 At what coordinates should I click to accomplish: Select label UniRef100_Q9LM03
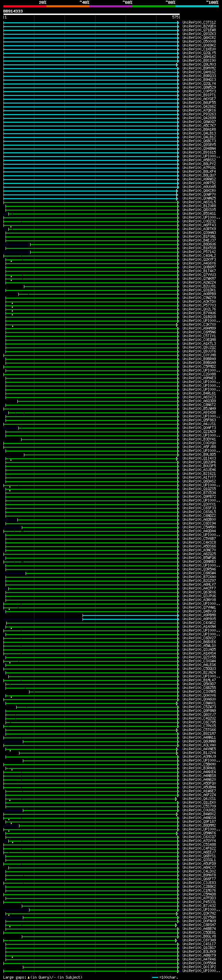199,65
